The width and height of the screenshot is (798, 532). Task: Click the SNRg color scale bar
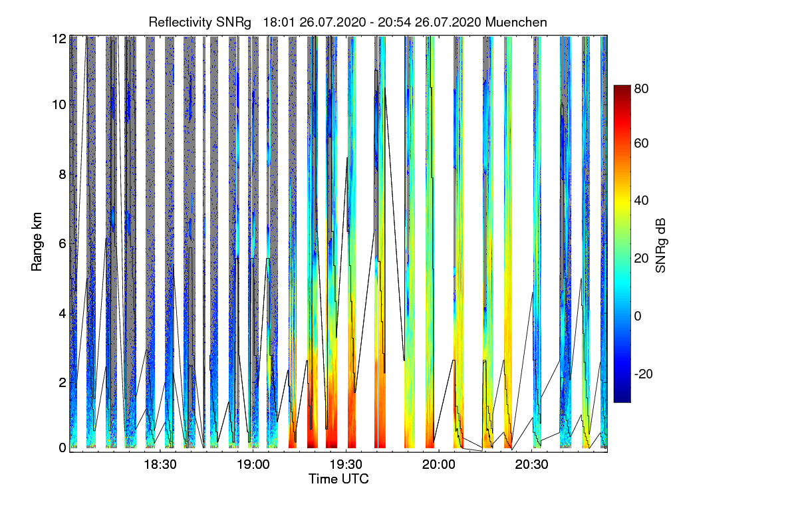[x=622, y=243]
